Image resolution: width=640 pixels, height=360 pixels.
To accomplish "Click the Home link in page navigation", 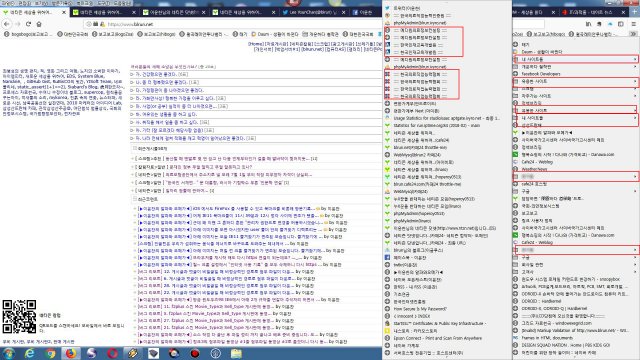I will (x=256, y=44).
